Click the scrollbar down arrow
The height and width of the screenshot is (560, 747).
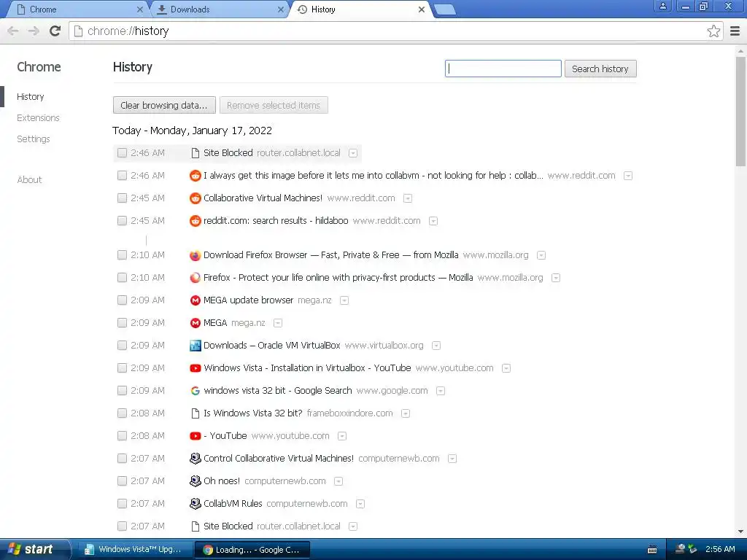tap(741, 532)
